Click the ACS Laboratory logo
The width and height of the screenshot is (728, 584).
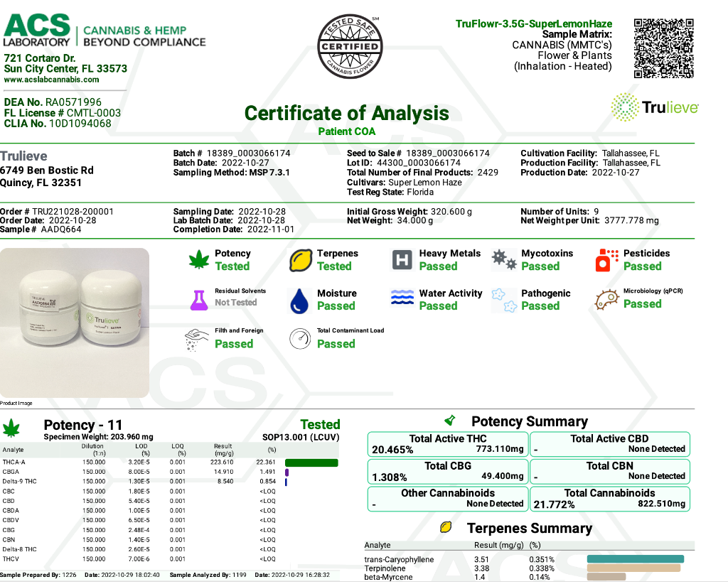tap(105, 31)
